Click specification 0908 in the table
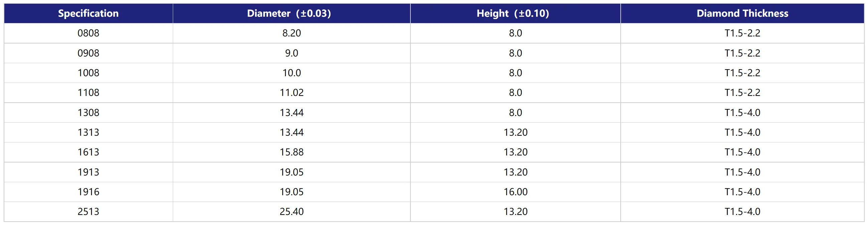 click(88, 53)
